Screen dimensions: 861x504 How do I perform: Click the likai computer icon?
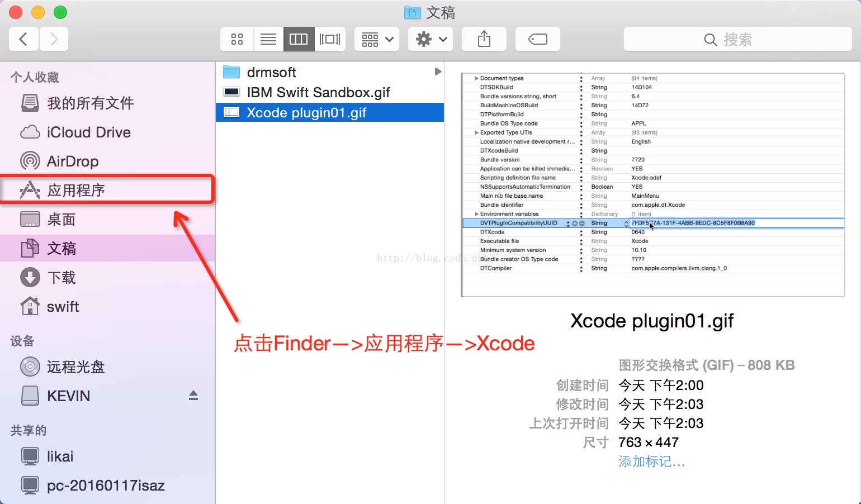30,457
